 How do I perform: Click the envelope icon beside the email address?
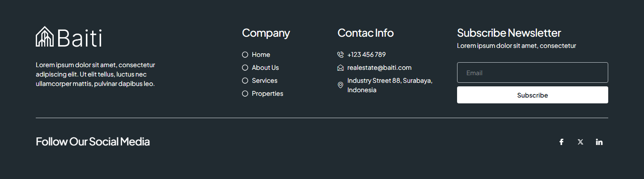point(340,68)
